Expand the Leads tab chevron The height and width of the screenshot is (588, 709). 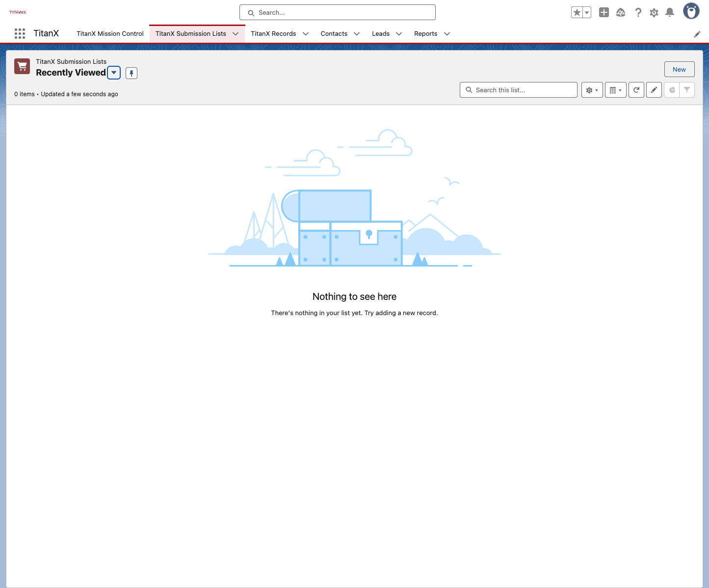tap(399, 34)
